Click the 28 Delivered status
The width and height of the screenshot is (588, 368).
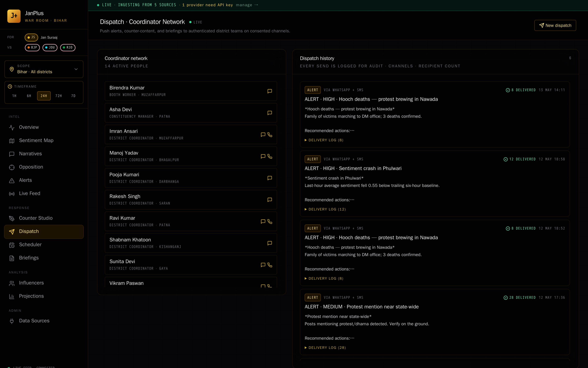pyautogui.click(x=519, y=297)
